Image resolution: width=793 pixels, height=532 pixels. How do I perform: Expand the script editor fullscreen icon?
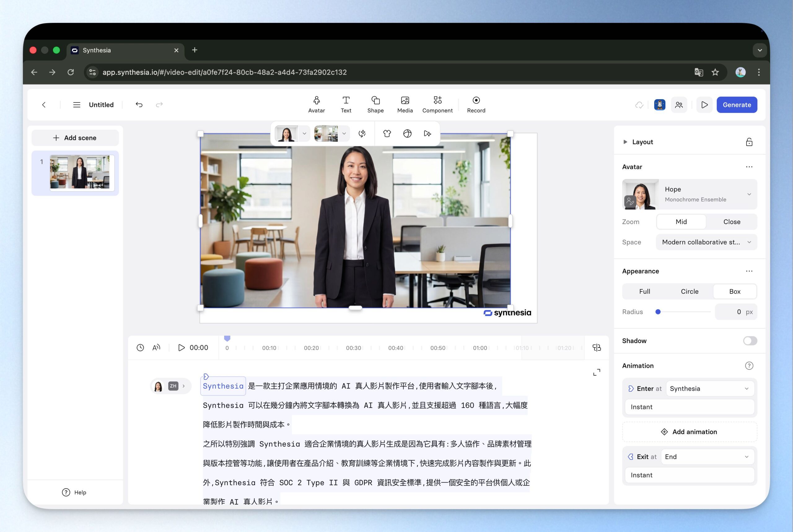click(x=596, y=372)
